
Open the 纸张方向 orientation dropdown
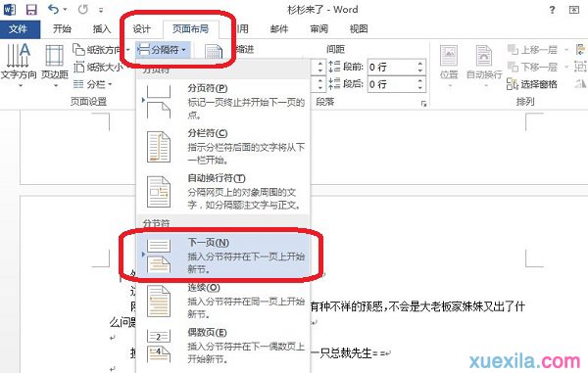[x=101, y=49]
